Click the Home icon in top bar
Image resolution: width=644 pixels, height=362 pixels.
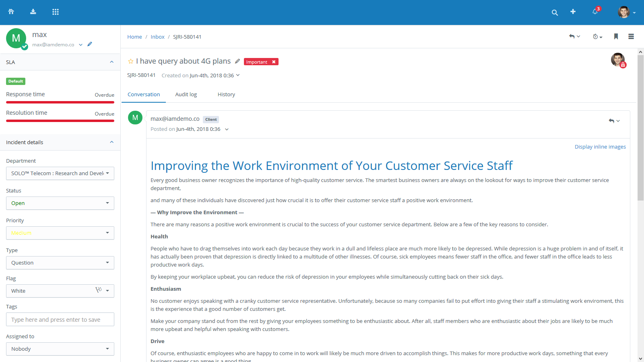11,12
